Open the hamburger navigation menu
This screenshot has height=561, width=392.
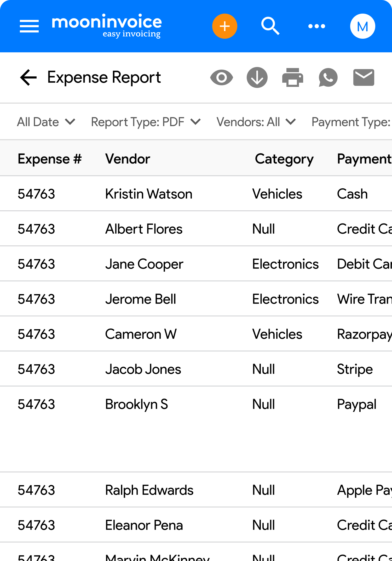pos(29,26)
